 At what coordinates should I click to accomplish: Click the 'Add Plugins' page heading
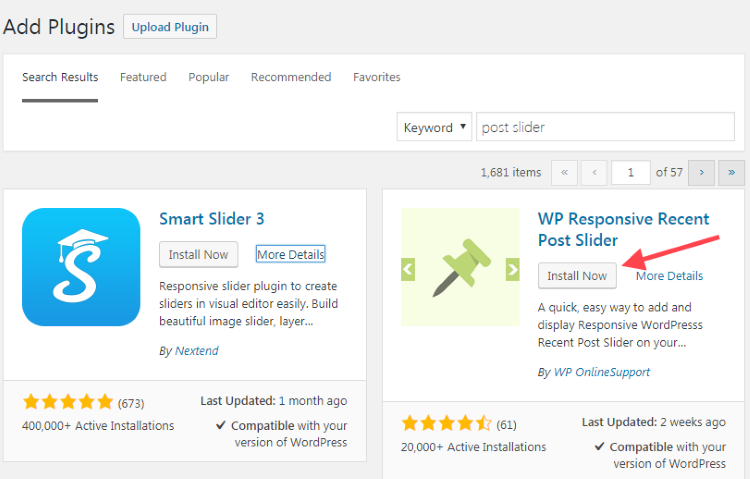pos(59,27)
